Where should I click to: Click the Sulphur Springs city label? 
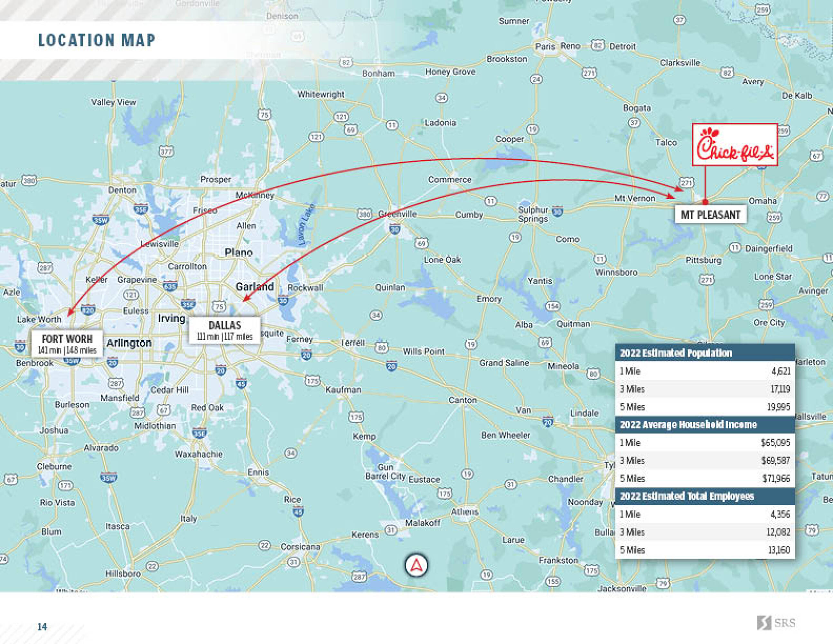(533, 214)
